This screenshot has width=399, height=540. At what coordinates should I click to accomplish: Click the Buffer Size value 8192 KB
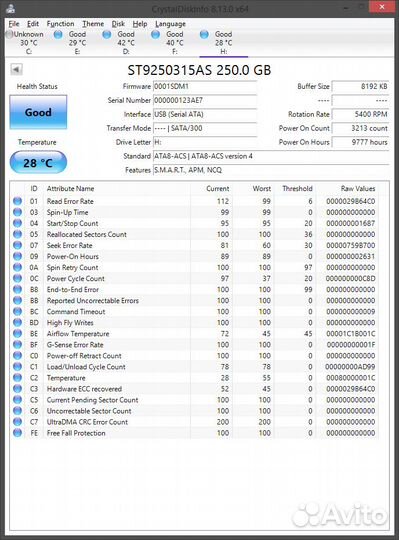click(x=360, y=86)
